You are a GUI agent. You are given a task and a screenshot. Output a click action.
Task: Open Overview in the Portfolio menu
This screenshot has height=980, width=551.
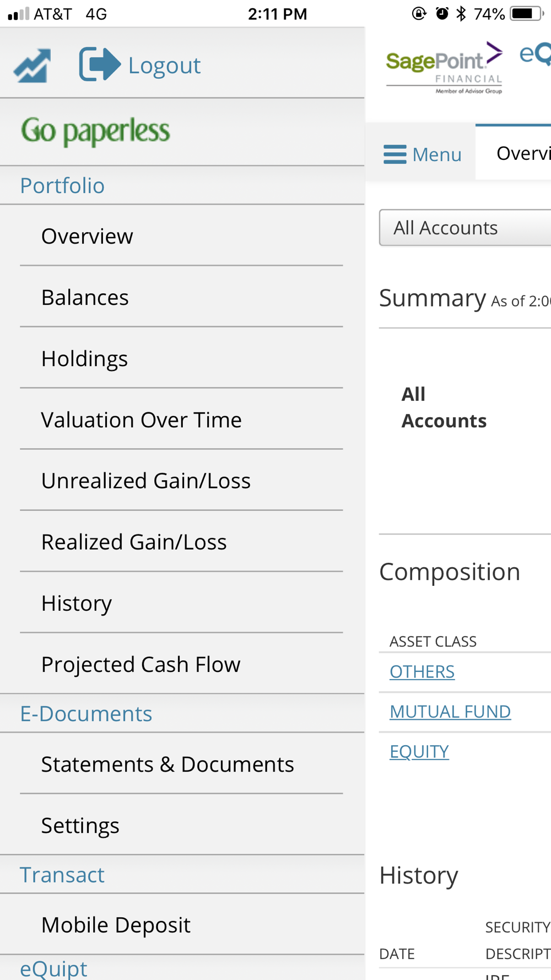coord(87,236)
